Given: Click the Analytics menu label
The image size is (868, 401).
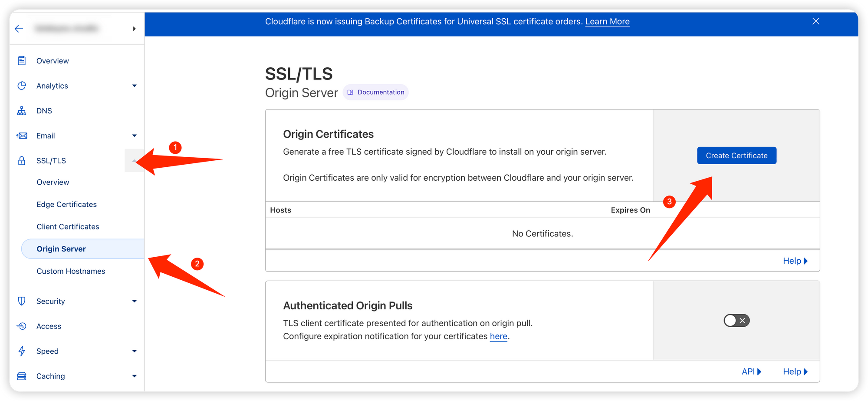Looking at the screenshot, I should pos(52,86).
